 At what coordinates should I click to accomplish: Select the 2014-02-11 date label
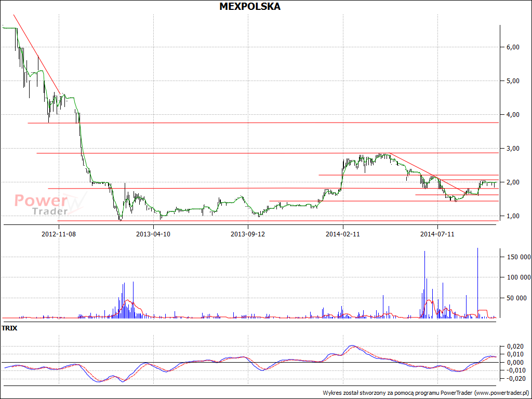pyautogui.click(x=343, y=234)
